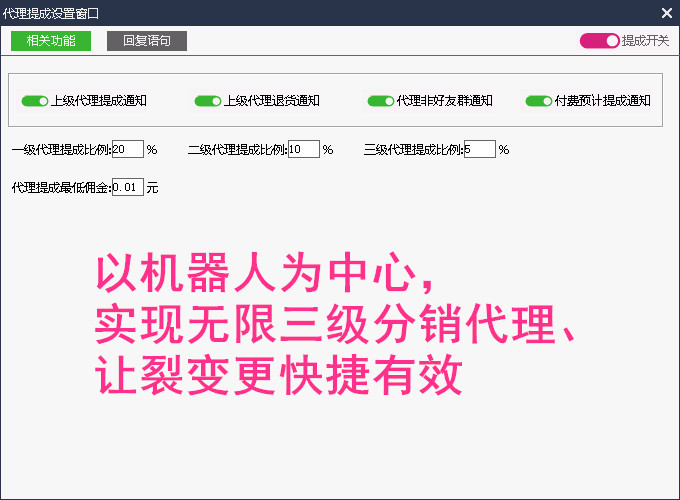
Task: Focus the 二级代理提成比例 input box
Action: pyautogui.click(x=304, y=149)
